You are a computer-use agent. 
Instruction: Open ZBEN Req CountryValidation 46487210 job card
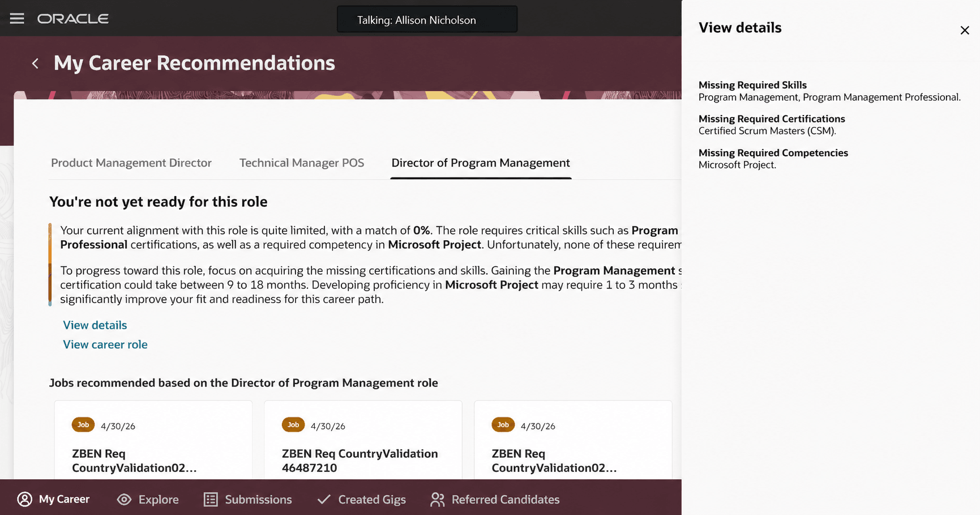point(363,440)
